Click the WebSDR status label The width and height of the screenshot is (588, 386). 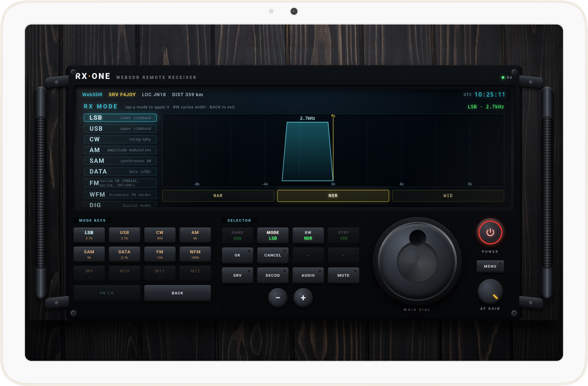tap(92, 94)
